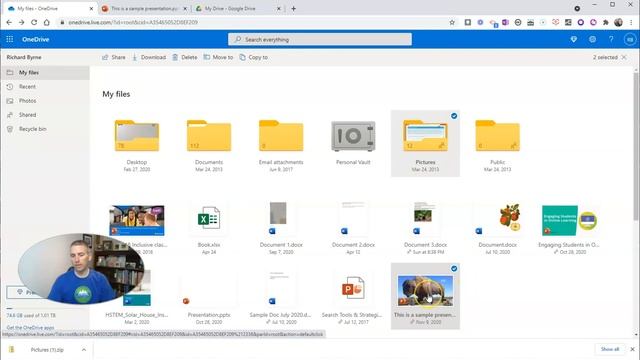640x360 pixels.
Task: Uncheck the Pictures folder selection circle
Action: [x=454, y=116]
